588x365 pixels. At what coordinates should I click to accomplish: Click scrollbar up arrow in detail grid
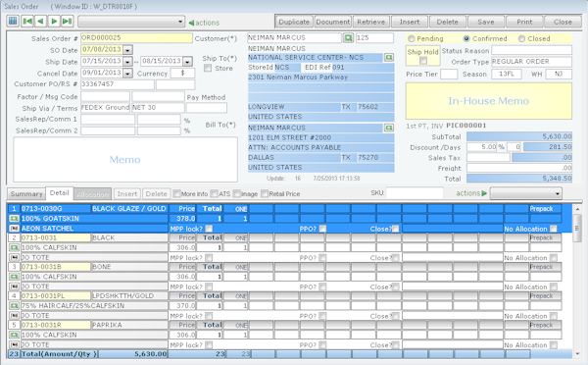[x=577, y=209]
